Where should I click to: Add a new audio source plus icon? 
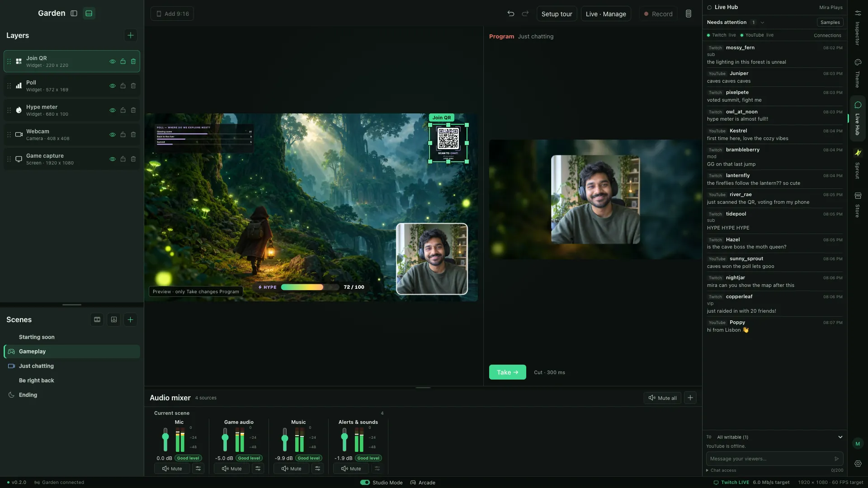tap(690, 398)
